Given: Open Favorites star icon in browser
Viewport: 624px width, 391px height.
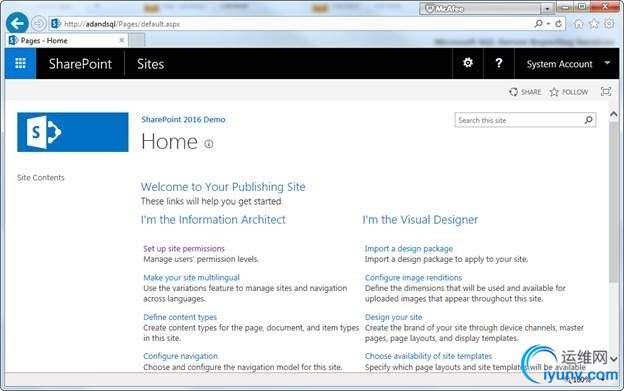Looking at the screenshot, I should [x=594, y=24].
